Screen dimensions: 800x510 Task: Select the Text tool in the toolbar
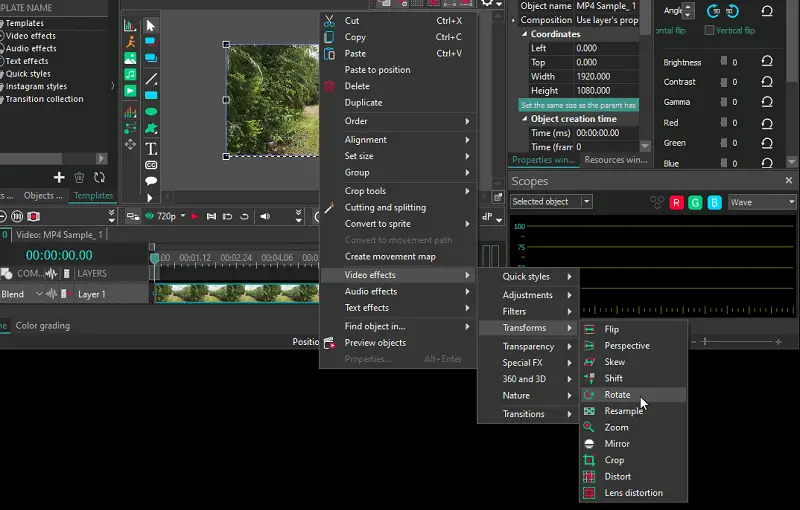click(x=151, y=148)
